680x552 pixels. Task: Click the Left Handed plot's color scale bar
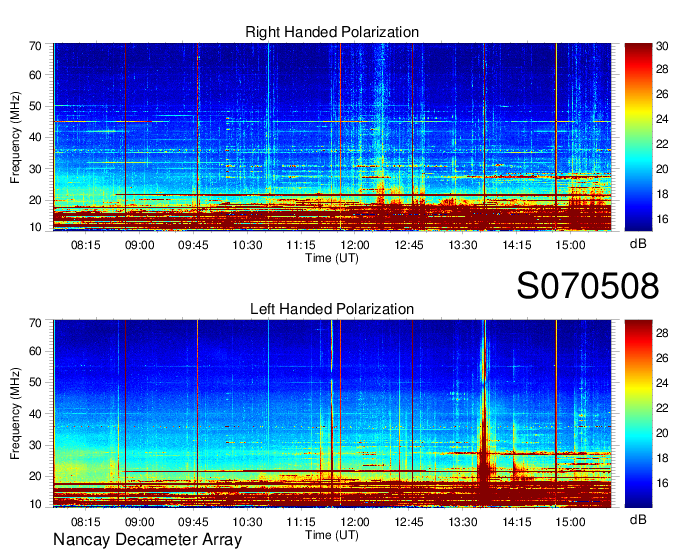click(x=638, y=414)
